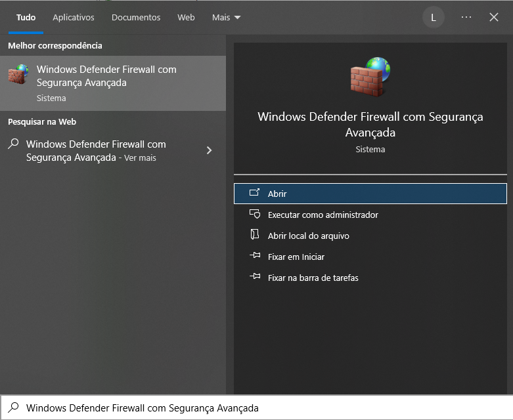This screenshot has height=420, width=513.
Task: Choose Fixar na barra de tarefas
Action: click(x=313, y=278)
